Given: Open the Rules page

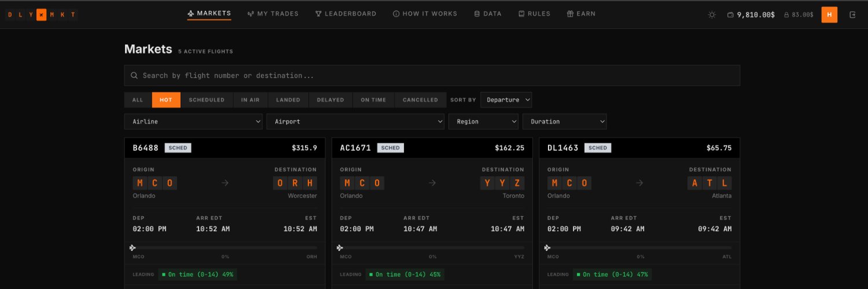Looking at the screenshot, I should [534, 14].
